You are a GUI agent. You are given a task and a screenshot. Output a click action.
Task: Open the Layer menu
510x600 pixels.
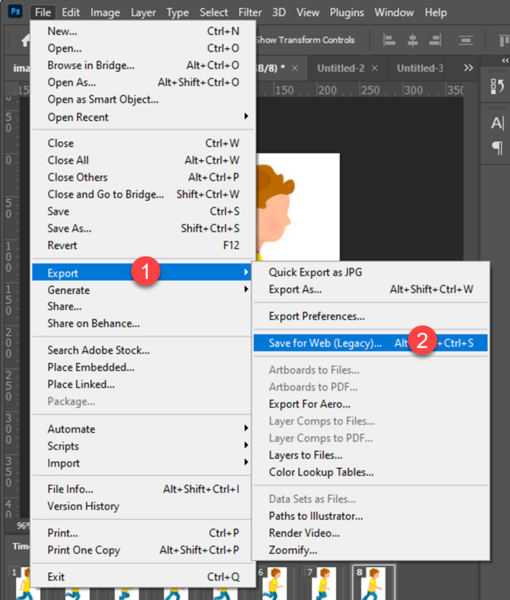(143, 13)
